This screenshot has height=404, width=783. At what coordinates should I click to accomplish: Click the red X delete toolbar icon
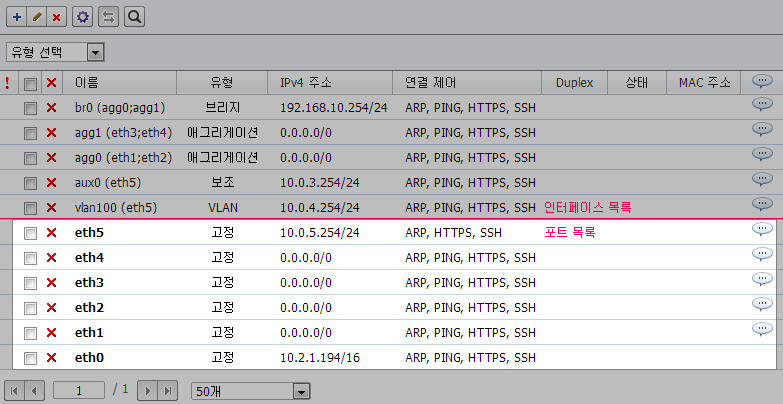[56, 17]
